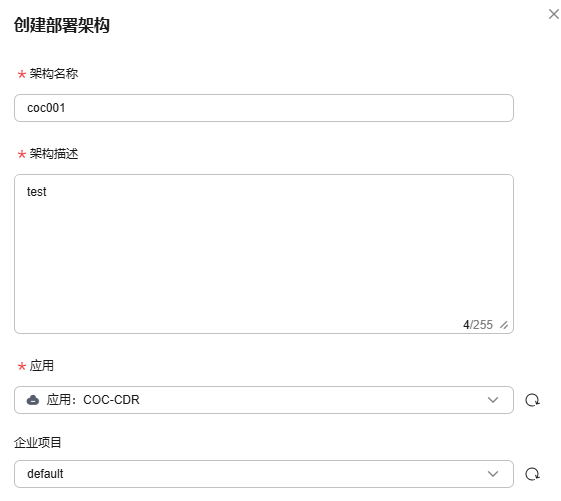Click the 创建部署架构 dialog title
The width and height of the screenshot is (561, 501).
pyautogui.click(x=62, y=25)
